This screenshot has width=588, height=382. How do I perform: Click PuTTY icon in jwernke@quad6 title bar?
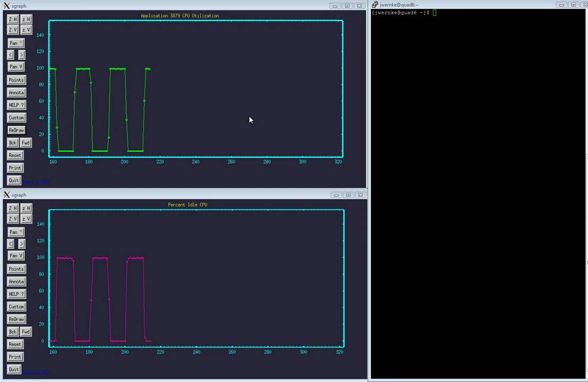pyautogui.click(x=375, y=4)
